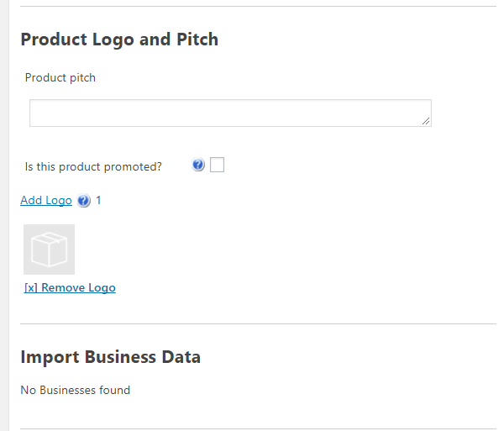Click the [x] Remove Logo link
504x431 pixels.
(70, 287)
